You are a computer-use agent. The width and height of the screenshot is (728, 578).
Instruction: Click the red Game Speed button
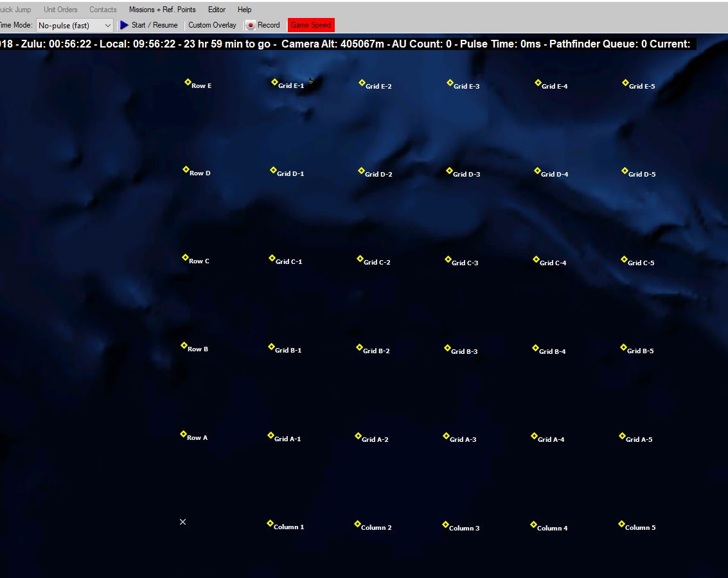(x=311, y=25)
